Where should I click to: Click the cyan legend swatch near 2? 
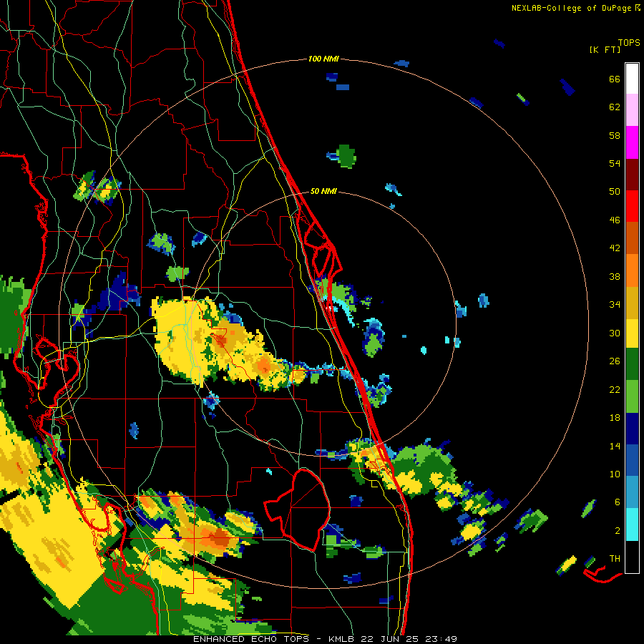tap(632, 525)
